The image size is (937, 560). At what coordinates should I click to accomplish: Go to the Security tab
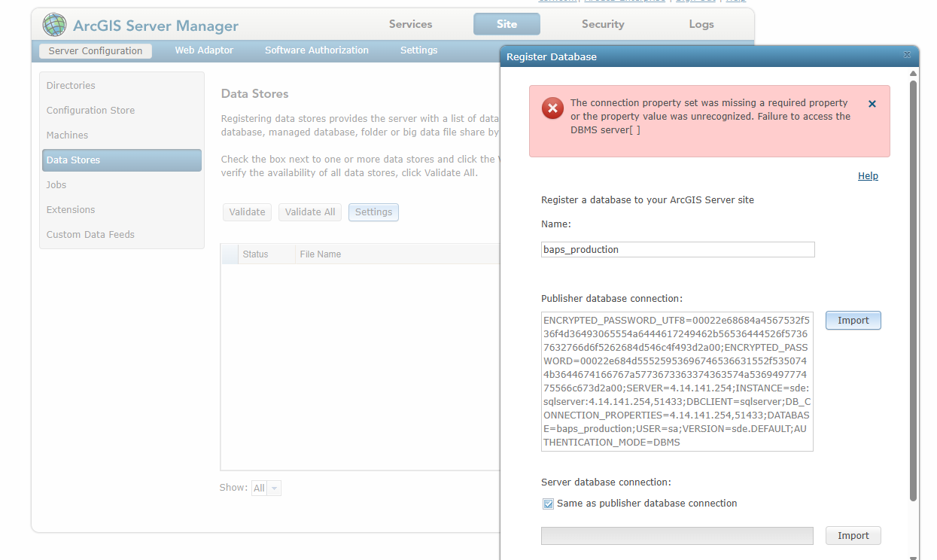[603, 24]
